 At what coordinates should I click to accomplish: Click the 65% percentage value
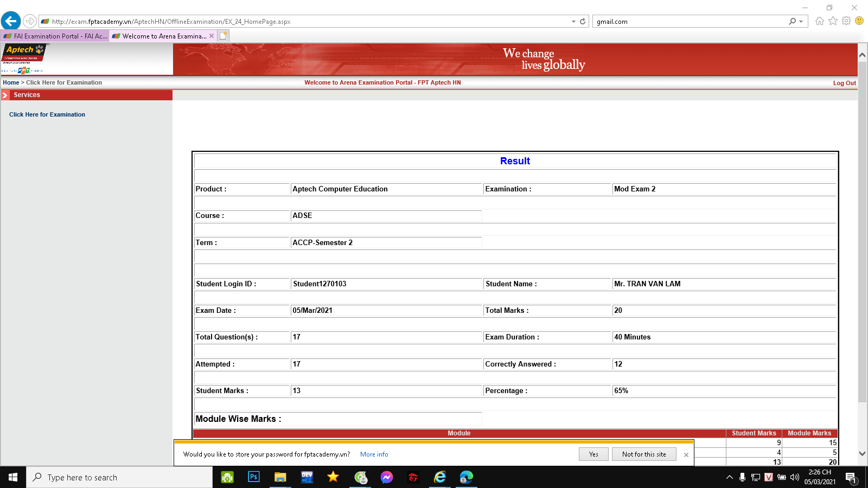pyautogui.click(x=621, y=391)
